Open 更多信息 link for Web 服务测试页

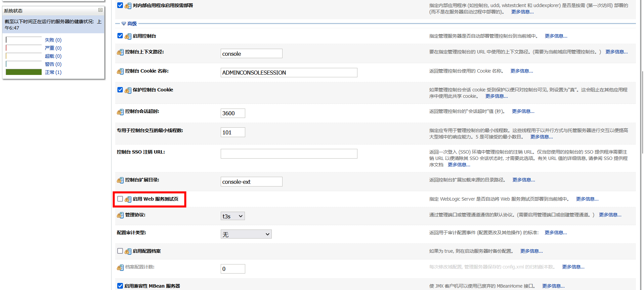pyautogui.click(x=587, y=199)
